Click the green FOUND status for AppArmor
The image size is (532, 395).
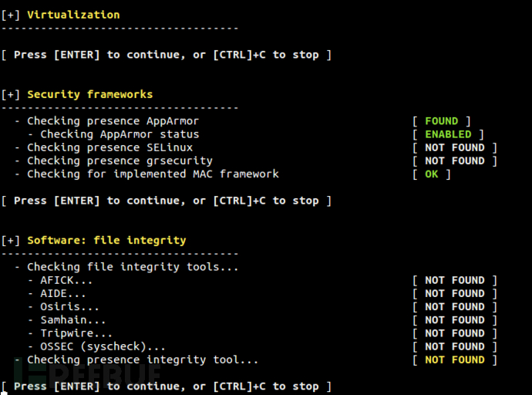click(x=441, y=121)
